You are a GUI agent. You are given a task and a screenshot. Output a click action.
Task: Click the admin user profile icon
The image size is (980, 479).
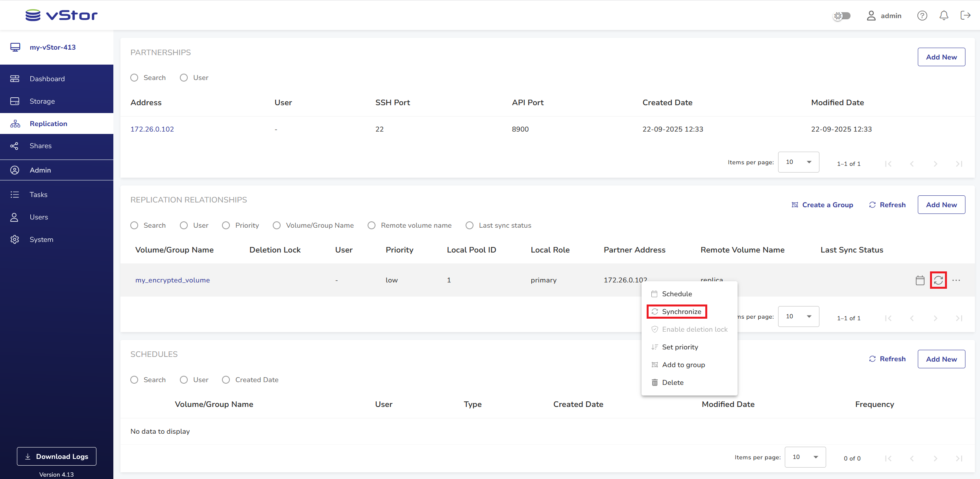click(871, 16)
